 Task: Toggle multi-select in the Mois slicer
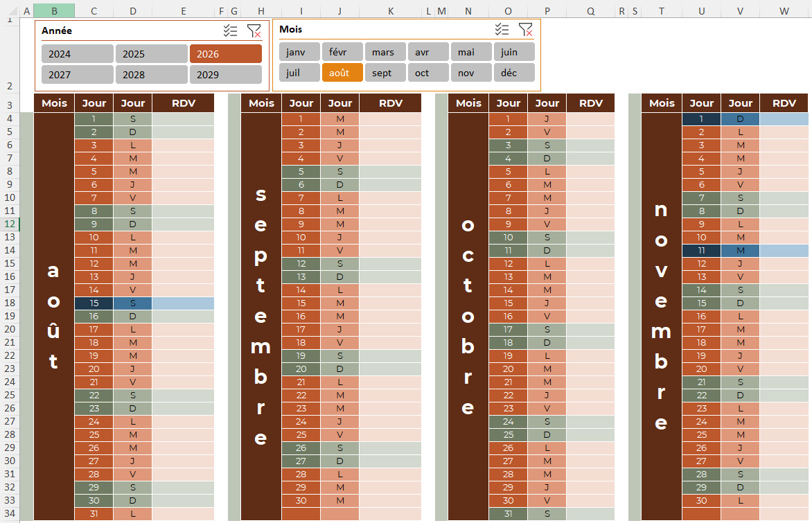[x=502, y=30]
